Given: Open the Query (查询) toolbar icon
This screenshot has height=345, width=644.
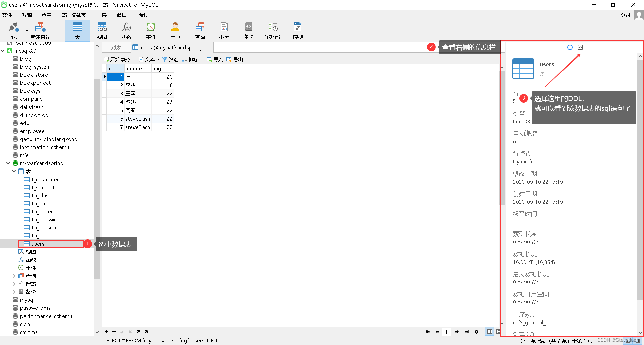Looking at the screenshot, I should click(200, 30).
